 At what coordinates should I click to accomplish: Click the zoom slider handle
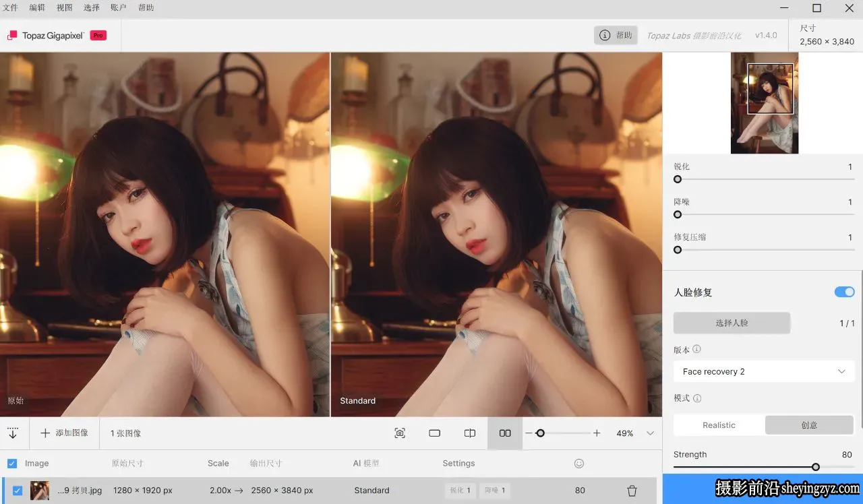pyautogui.click(x=540, y=433)
